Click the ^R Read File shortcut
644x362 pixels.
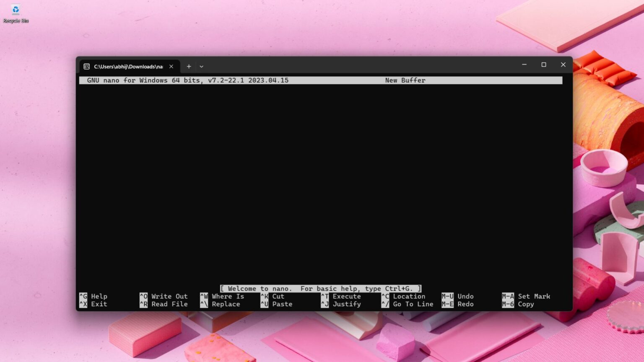tap(164, 304)
